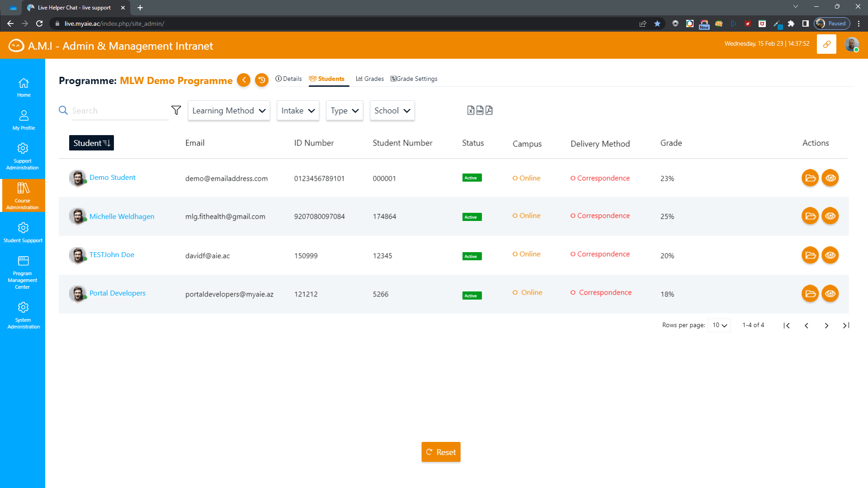Open a new browser tab
Image resolution: width=868 pixels, height=488 pixels.
click(140, 8)
